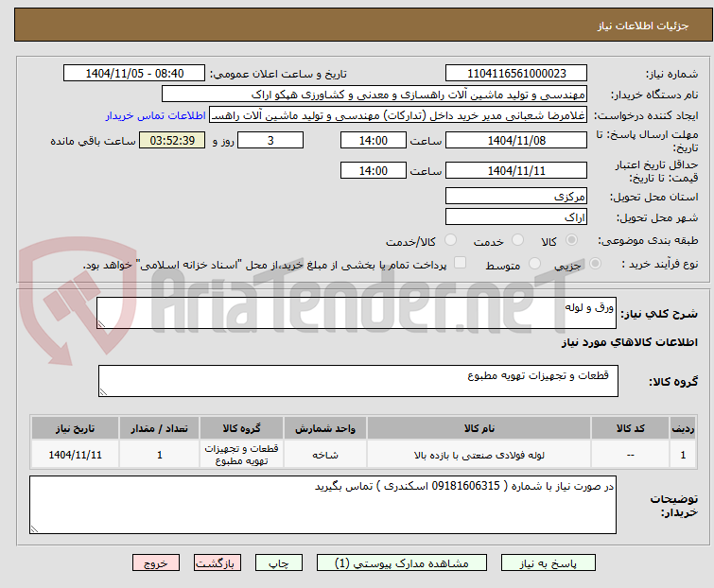Click the table date cell 1404/11/11
This screenshot has height=588, width=714.
tap(75, 455)
